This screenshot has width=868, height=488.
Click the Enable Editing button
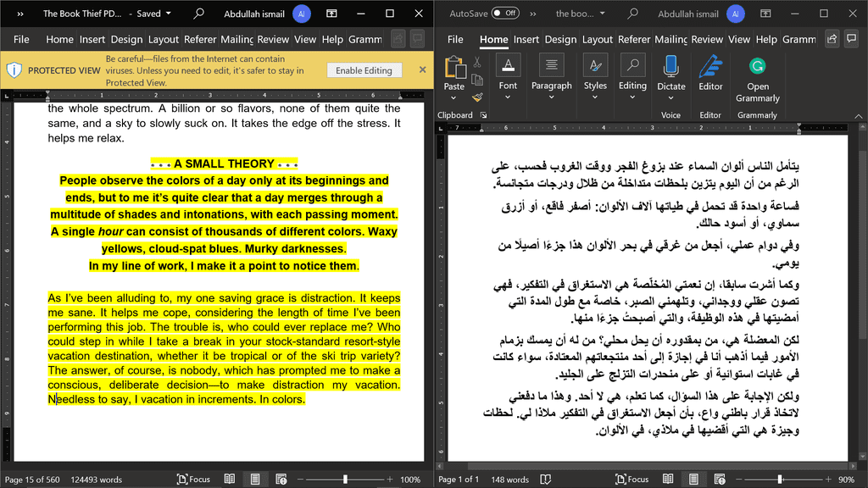tap(364, 70)
